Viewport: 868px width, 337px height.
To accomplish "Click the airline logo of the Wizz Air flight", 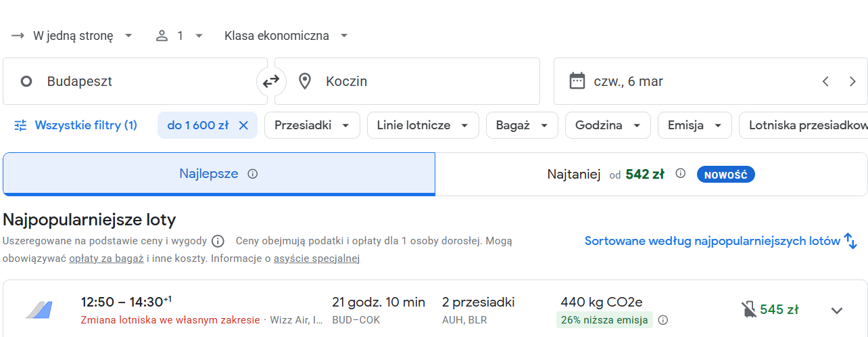I will coord(39,310).
